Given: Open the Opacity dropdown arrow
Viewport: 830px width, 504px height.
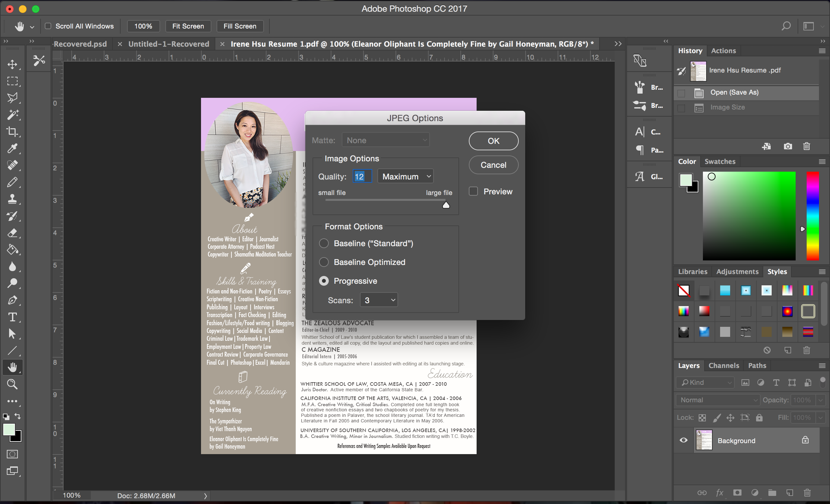Looking at the screenshot, I should (x=821, y=400).
